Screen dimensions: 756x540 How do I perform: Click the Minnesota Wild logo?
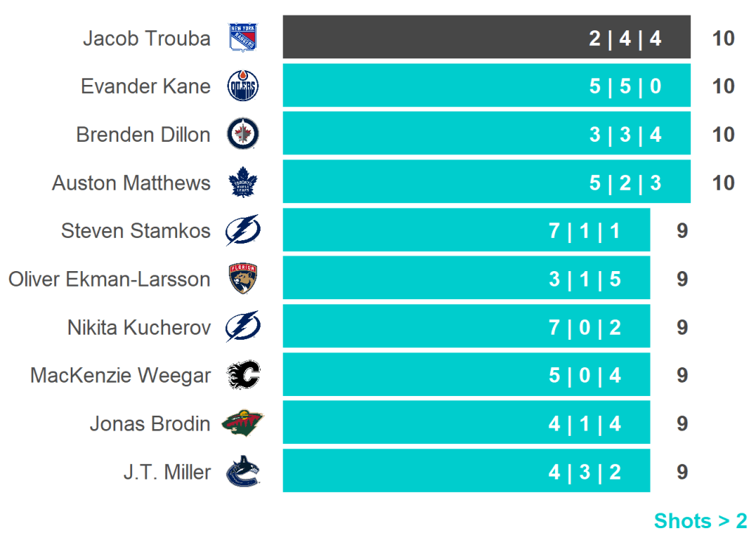[x=243, y=424]
